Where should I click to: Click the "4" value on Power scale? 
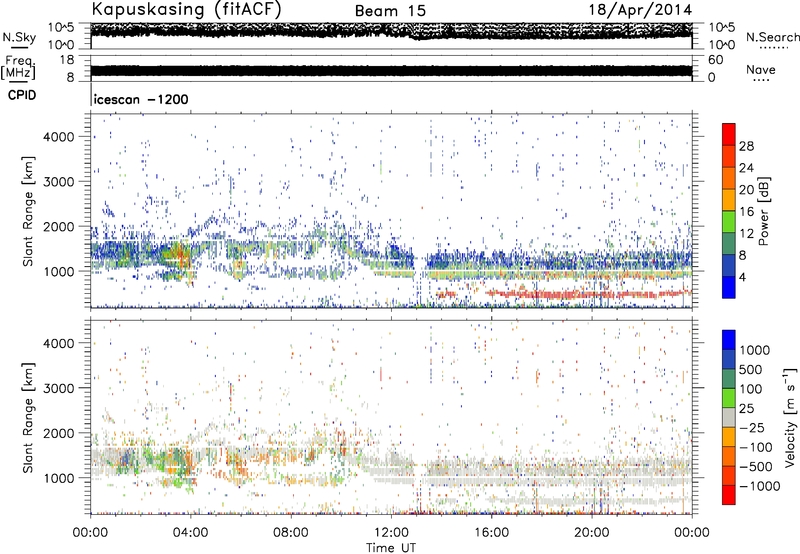(x=742, y=278)
